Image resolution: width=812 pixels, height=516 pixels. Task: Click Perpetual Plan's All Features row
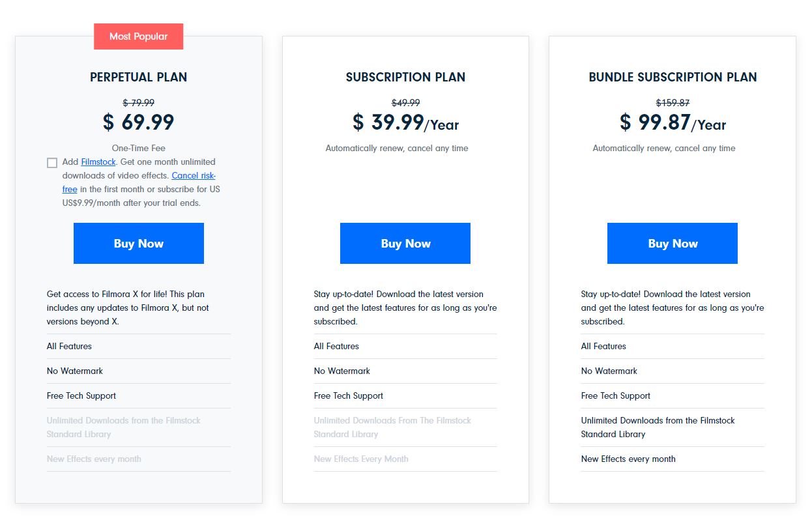coord(69,347)
